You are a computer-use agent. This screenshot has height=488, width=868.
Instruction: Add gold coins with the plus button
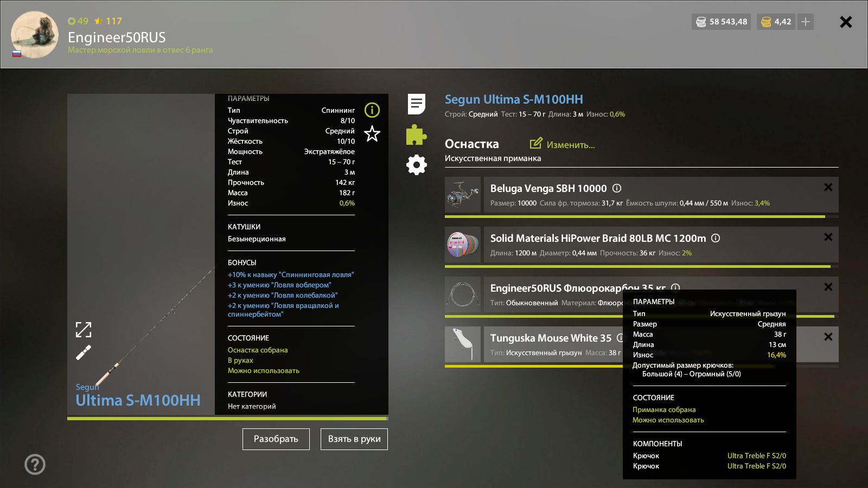tap(806, 22)
